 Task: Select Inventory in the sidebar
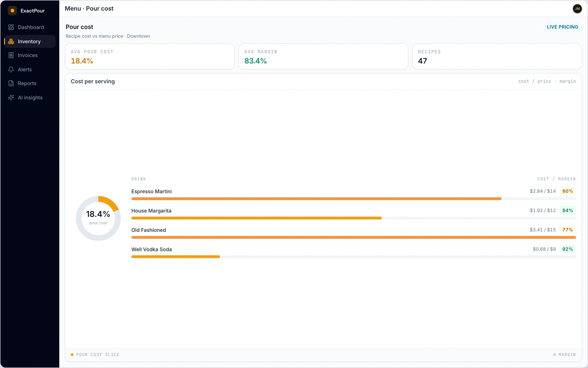pyautogui.click(x=30, y=41)
